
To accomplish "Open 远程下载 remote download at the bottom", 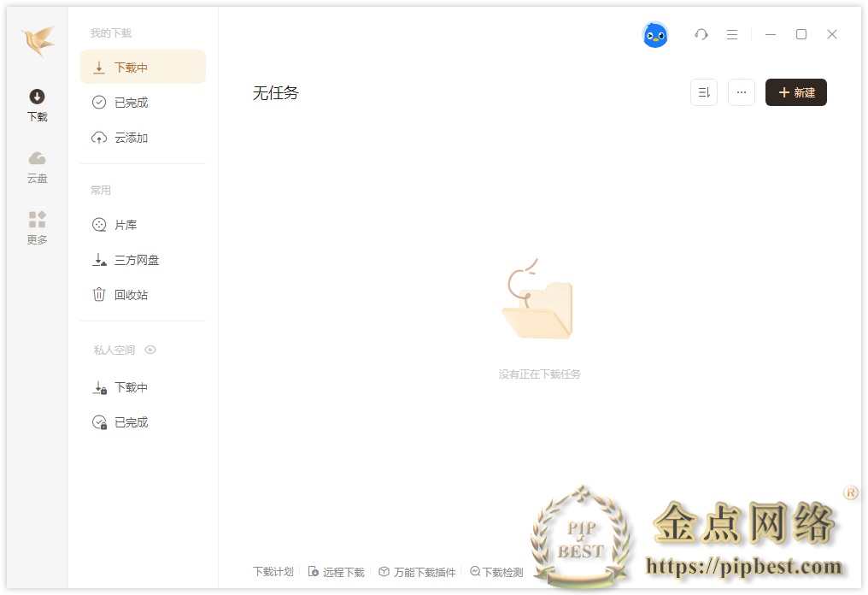I will tap(336, 572).
